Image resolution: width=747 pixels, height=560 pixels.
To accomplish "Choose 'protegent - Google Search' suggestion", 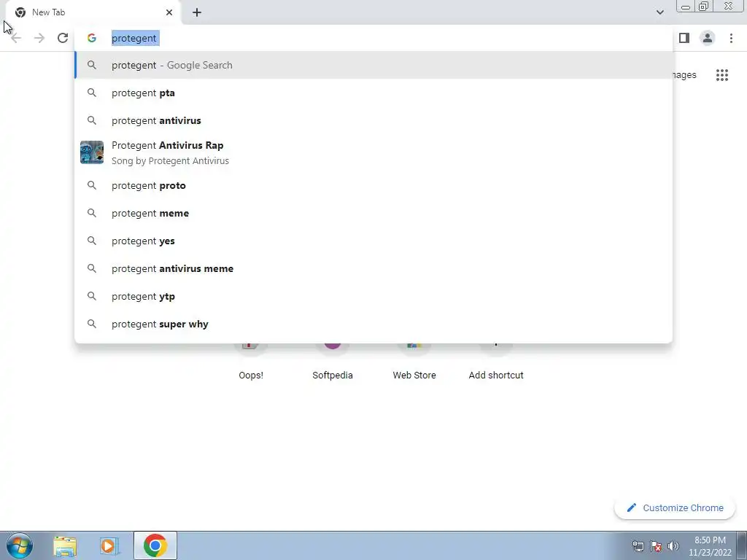I will [373, 65].
